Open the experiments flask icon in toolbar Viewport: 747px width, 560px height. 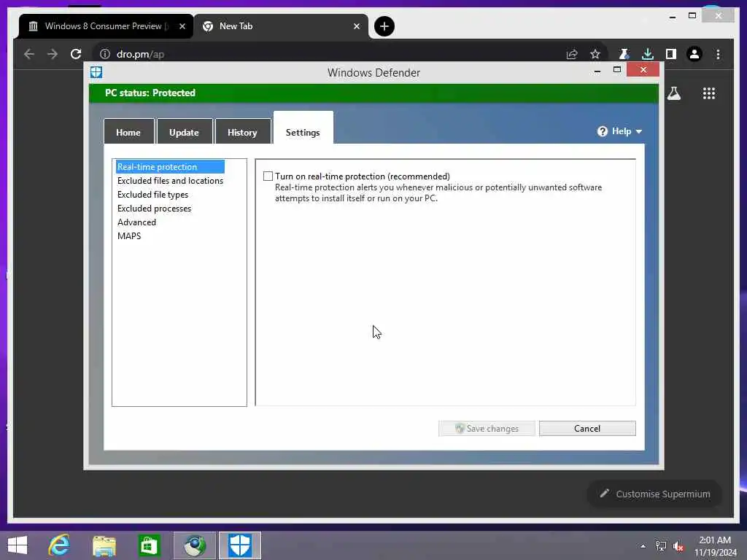coord(624,54)
